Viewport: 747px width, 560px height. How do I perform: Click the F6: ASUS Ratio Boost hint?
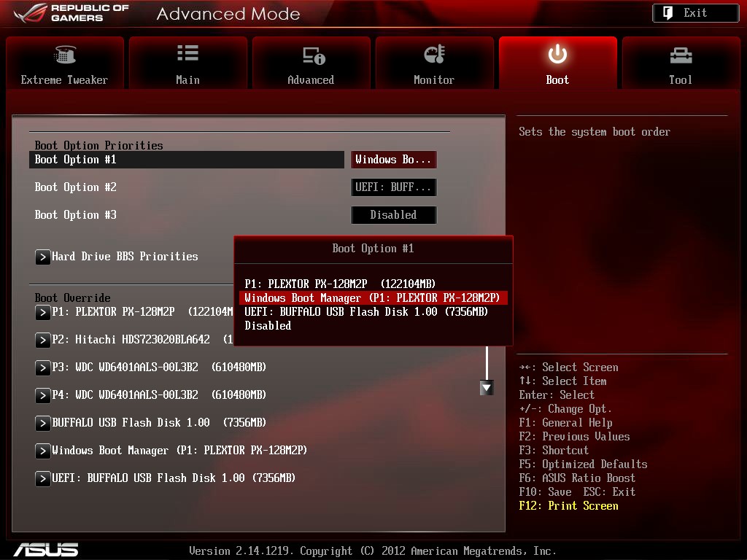coord(577,478)
